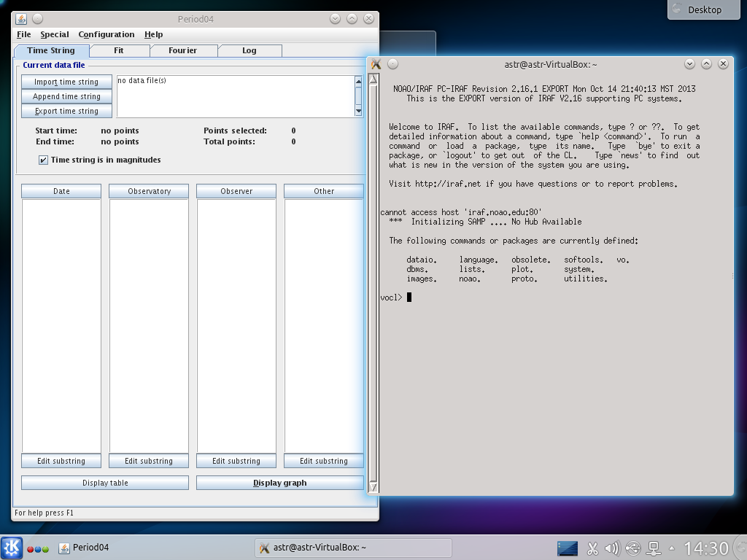This screenshot has height=560, width=747.
Task: Maximize the Period04 window
Action: 352,18
